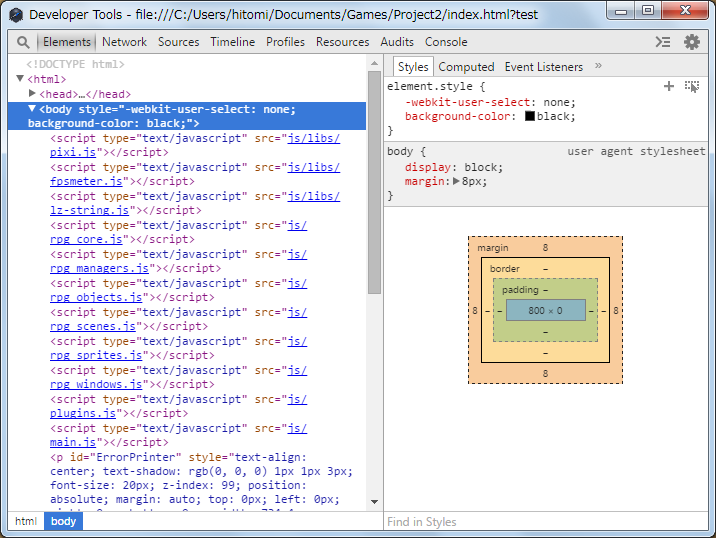716x538 pixels.
Task: Collapse the body node
Action: pos(32,109)
